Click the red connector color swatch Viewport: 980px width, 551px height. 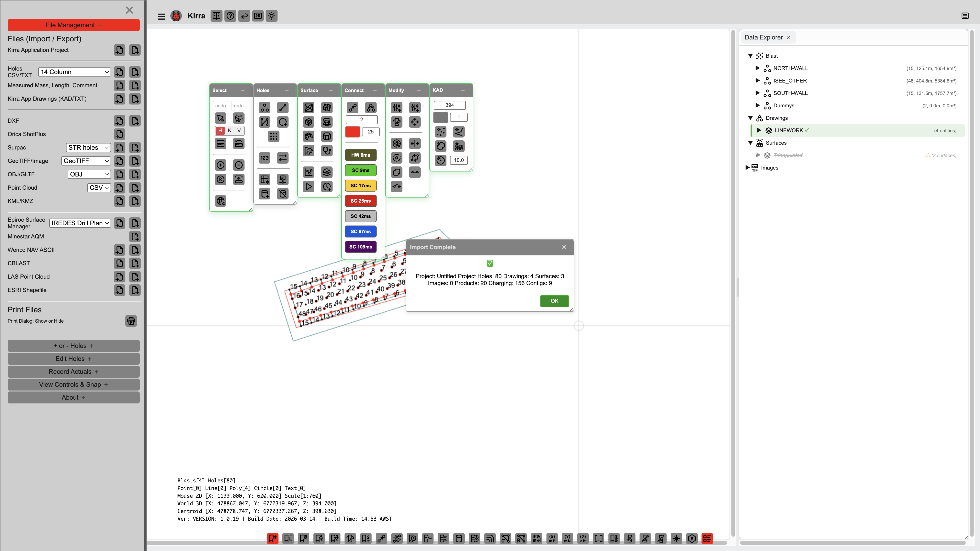(x=352, y=132)
